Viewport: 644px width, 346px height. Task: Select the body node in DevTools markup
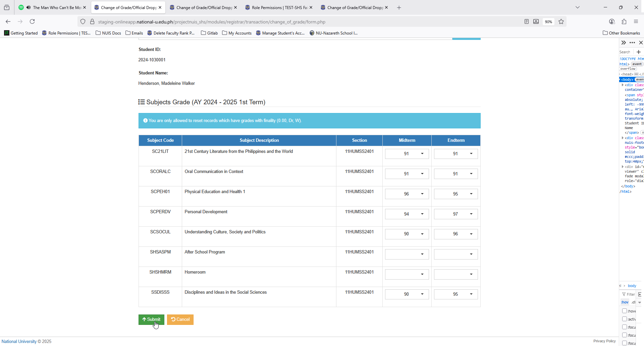click(x=627, y=79)
